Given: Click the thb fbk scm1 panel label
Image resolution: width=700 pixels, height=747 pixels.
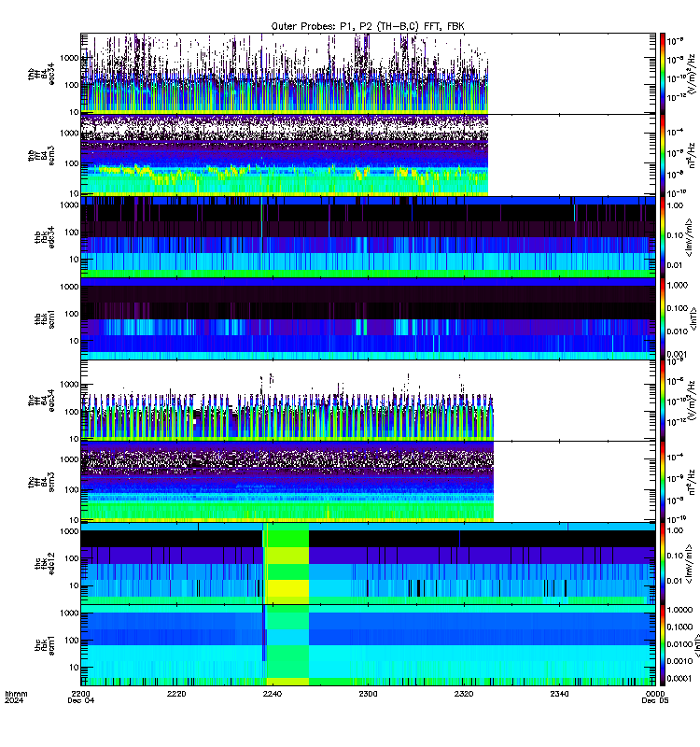Looking at the screenshot, I should tap(45, 318).
